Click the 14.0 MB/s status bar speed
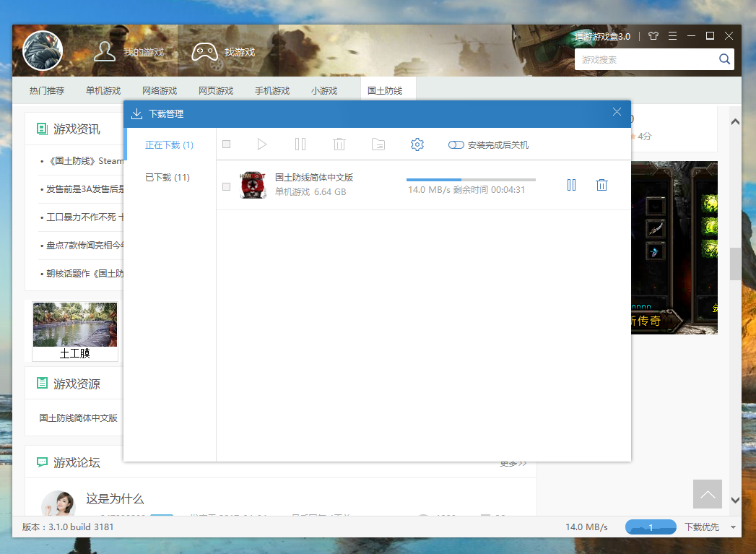 coord(587,527)
